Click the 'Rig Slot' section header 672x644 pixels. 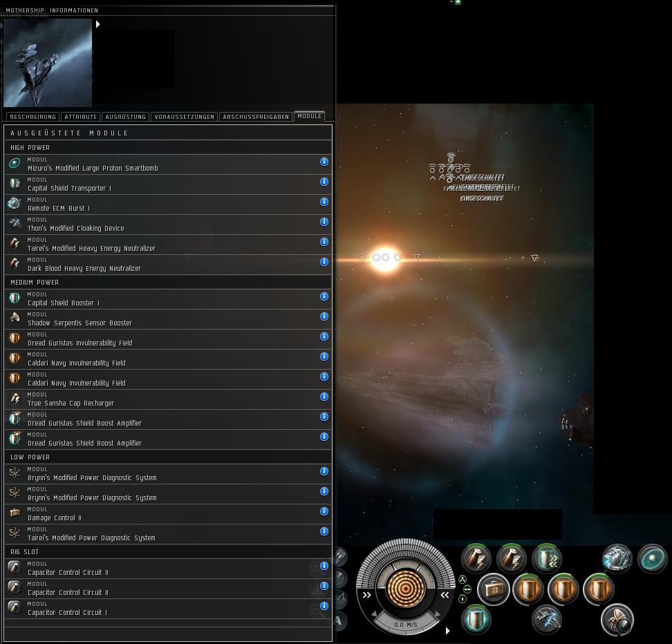(x=168, y=552)
